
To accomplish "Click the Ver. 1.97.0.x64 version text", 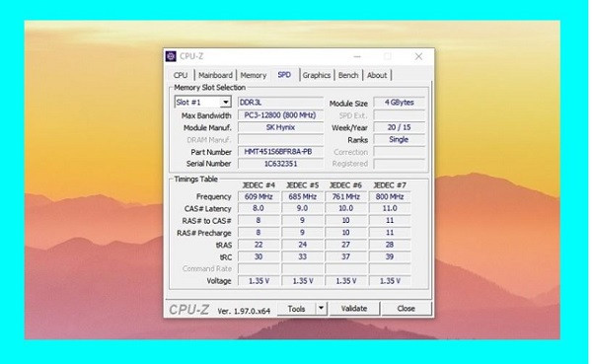I will tap(244, 311).
